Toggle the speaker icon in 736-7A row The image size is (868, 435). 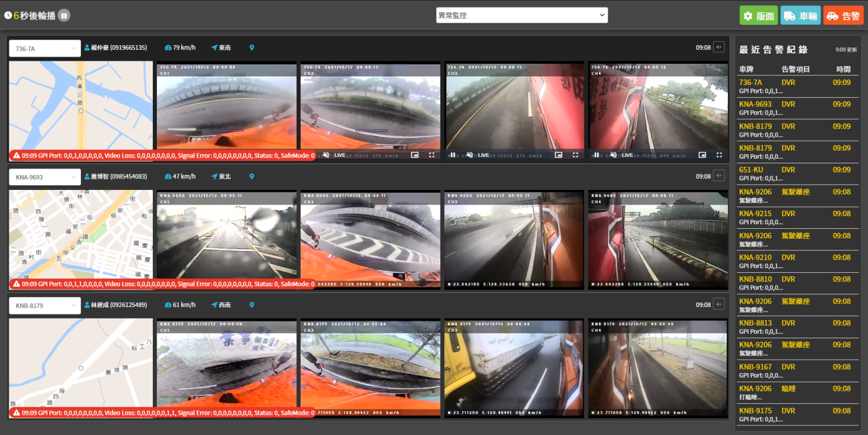pos(719,47)
